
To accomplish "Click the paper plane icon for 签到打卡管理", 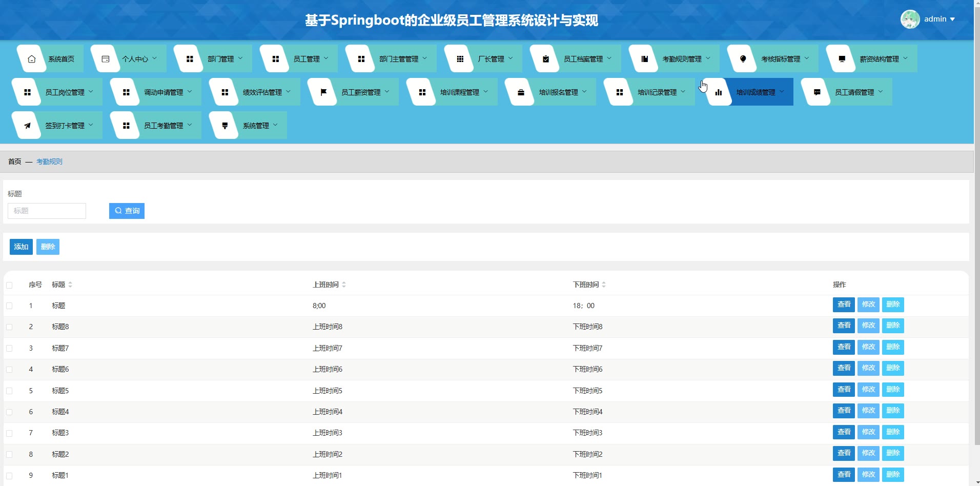I will (x=28, y=126).
